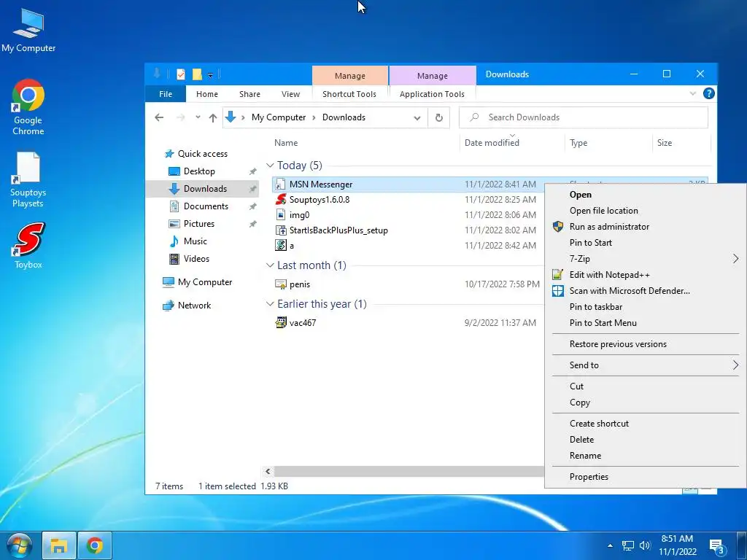Open the Application Tools tab
The image size is (747, 560).
432,94
